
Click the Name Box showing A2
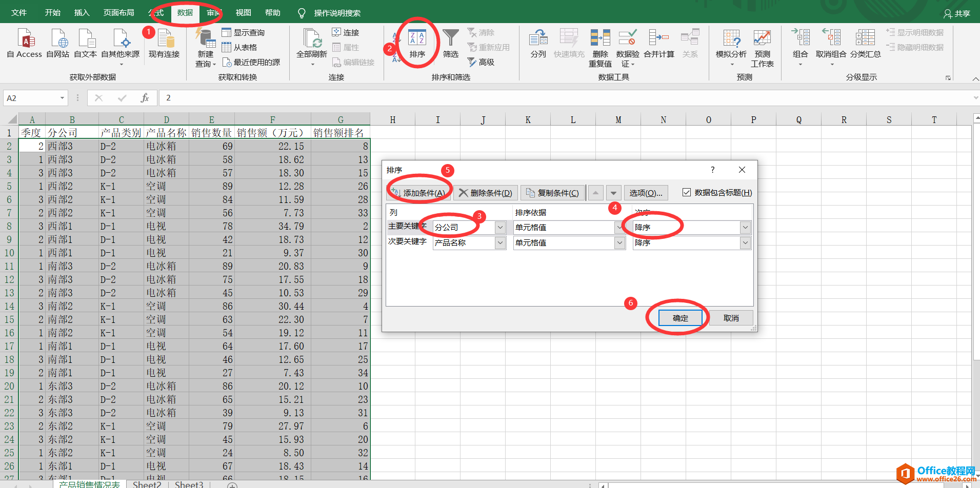(31, 98)
